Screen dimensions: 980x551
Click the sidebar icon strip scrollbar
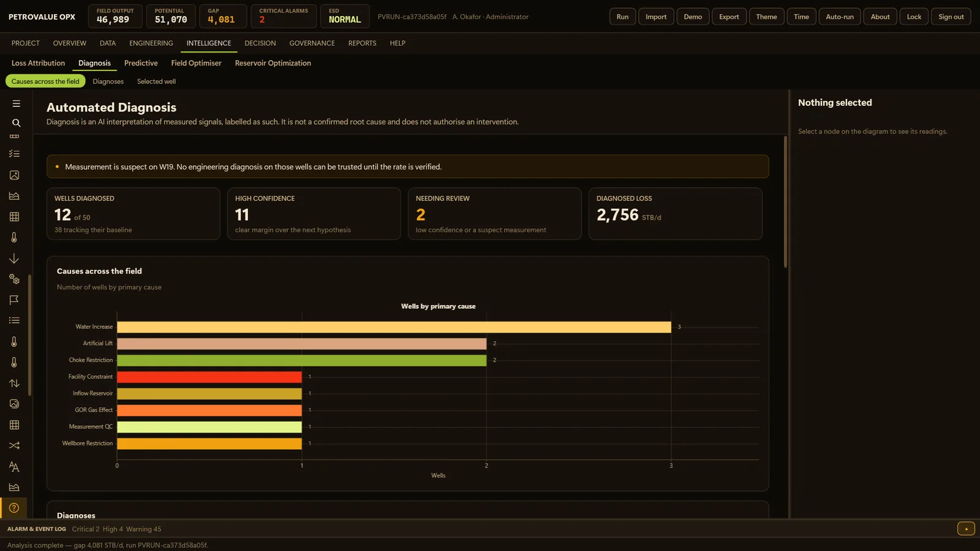(x=30, y=335)
